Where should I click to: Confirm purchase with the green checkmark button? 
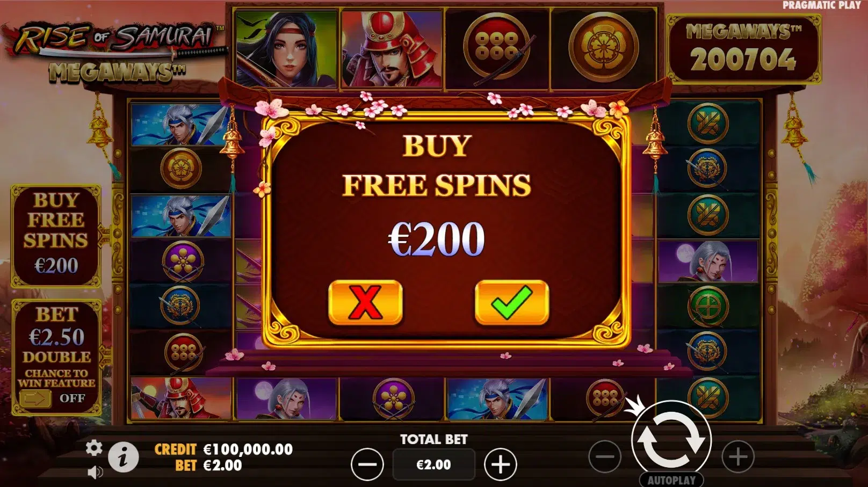coord(511,302)
